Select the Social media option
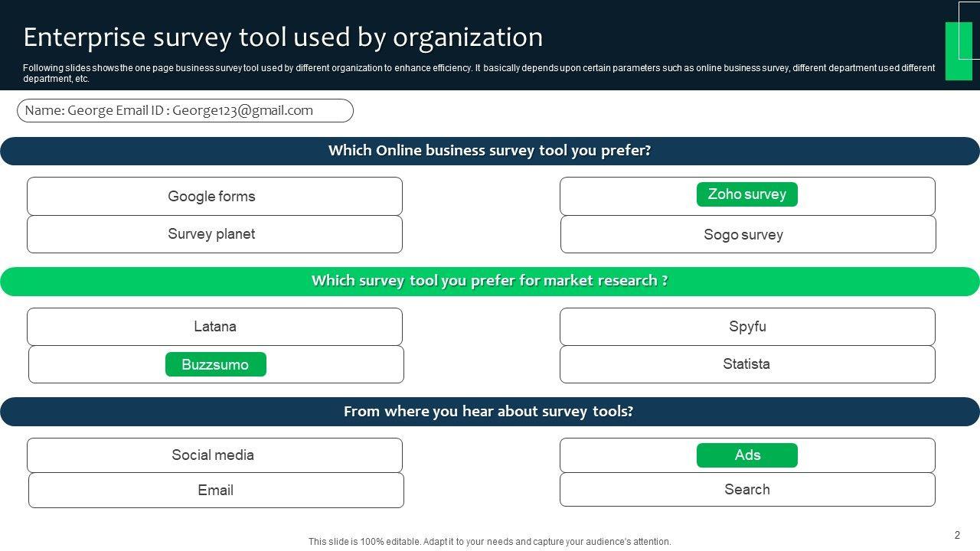The height and width of the screenshot is (551, 980). click(x=214, y=455)
